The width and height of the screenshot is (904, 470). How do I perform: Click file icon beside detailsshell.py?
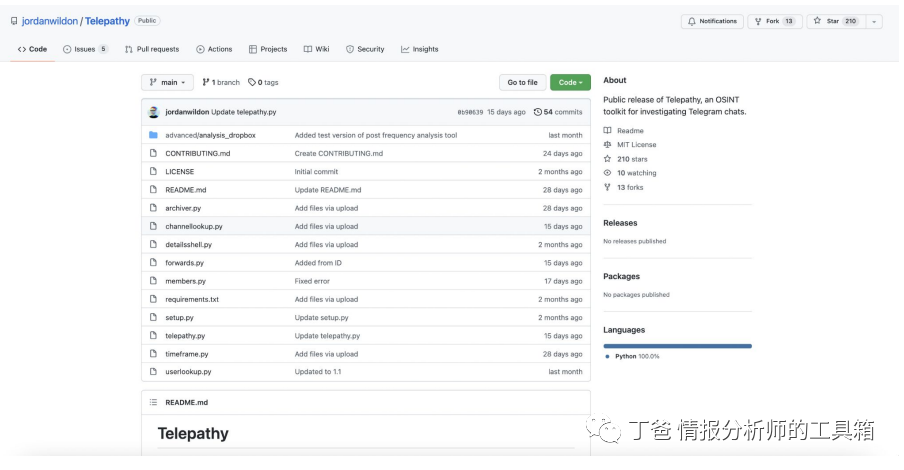[153, 245]
